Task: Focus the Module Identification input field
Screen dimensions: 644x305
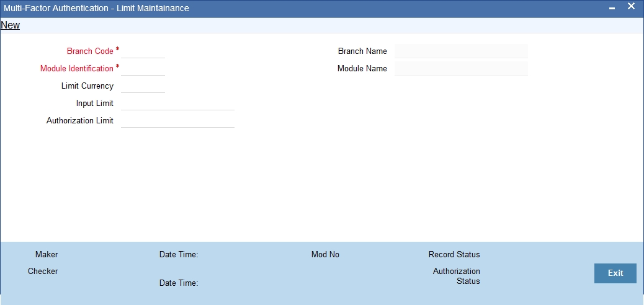Action: tap(143, 69)
